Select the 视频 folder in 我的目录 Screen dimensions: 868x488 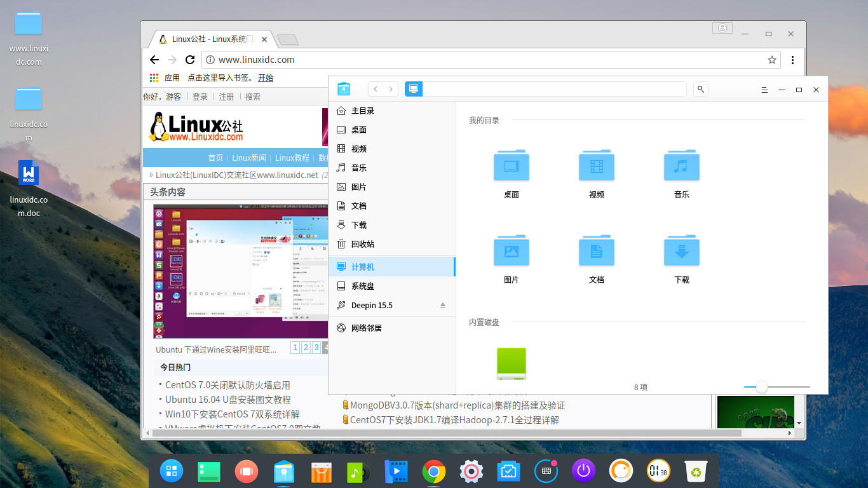click(x=597, y=166)
